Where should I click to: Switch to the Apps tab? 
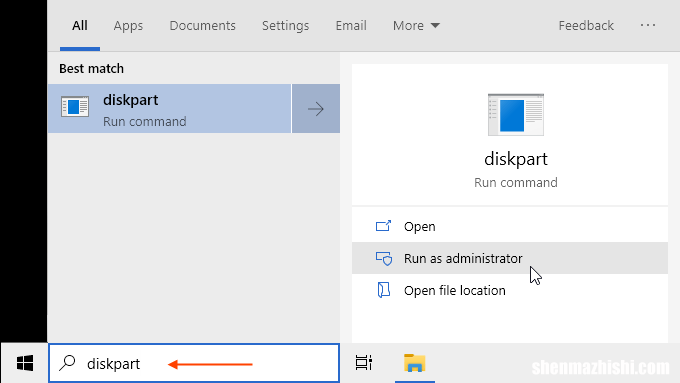coord(128,26)
